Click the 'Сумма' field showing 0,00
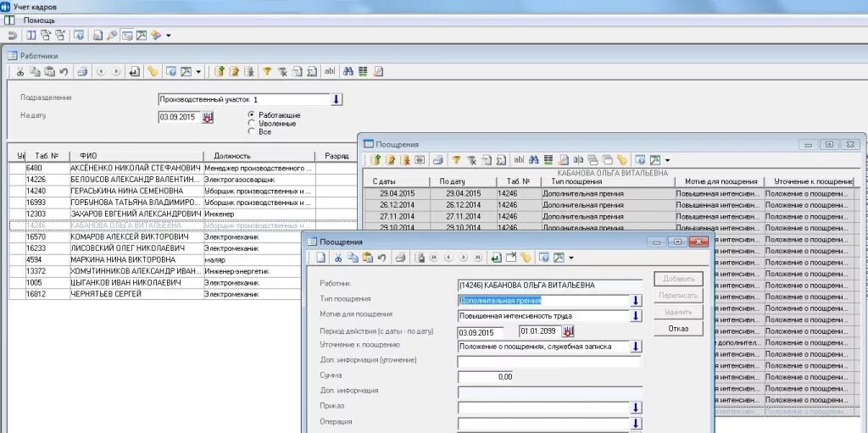This screenshot has height=433, width=868. tap(487, 377)
